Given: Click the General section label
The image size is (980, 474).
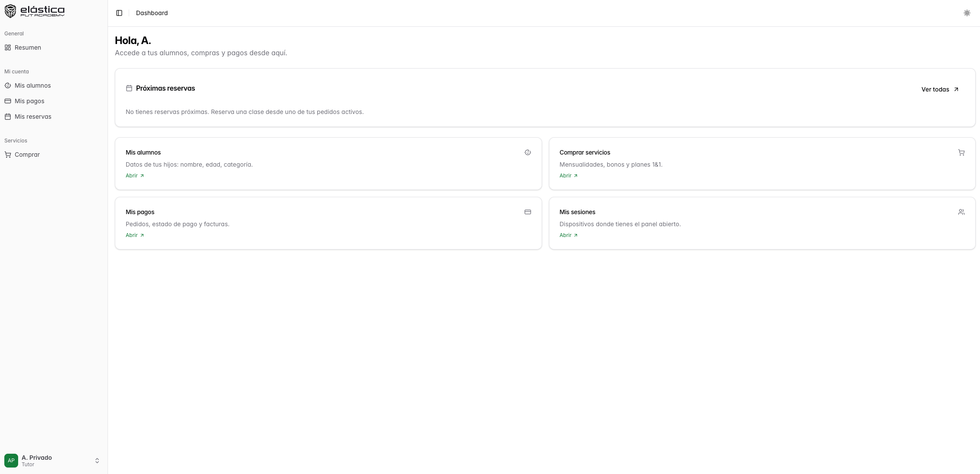Looking at the screenshot, I should point(14,34).
